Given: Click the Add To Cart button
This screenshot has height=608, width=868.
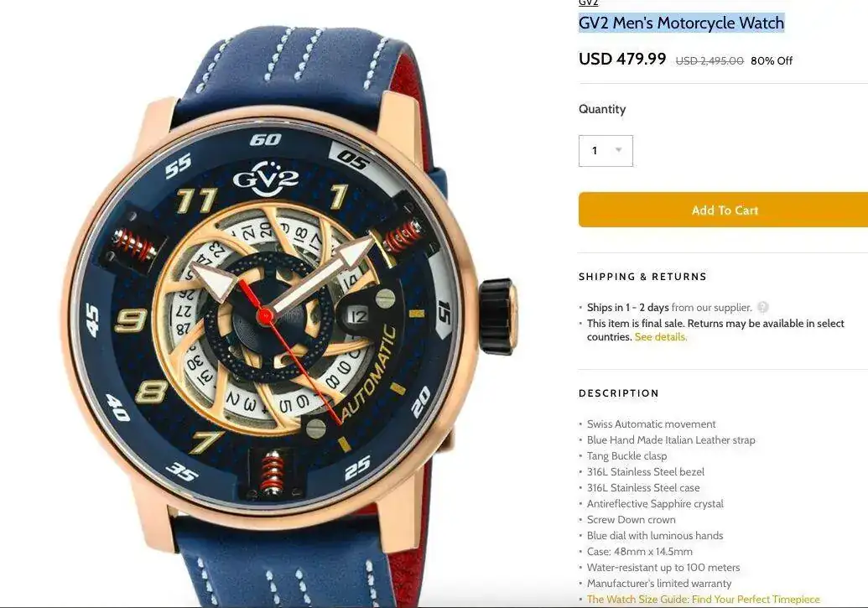Looking at the screenshot, I should (x=724, y=210).
